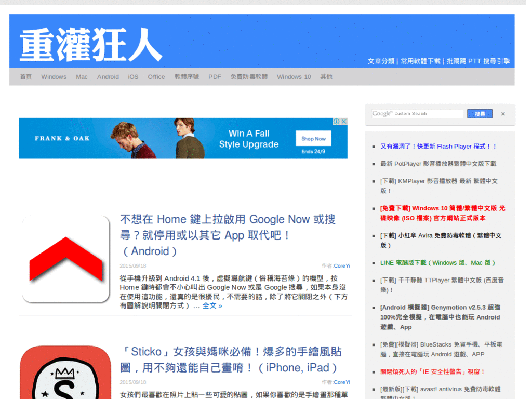Click author CoreYi on the Sticko article
The image size is (532, 399).
(342, 382)
